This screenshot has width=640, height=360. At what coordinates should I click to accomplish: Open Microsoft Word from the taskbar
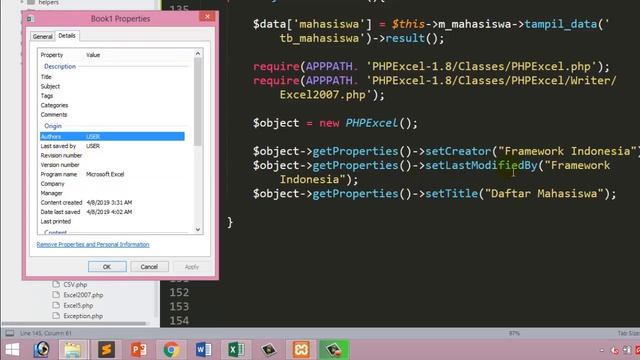tap(203, 350)
